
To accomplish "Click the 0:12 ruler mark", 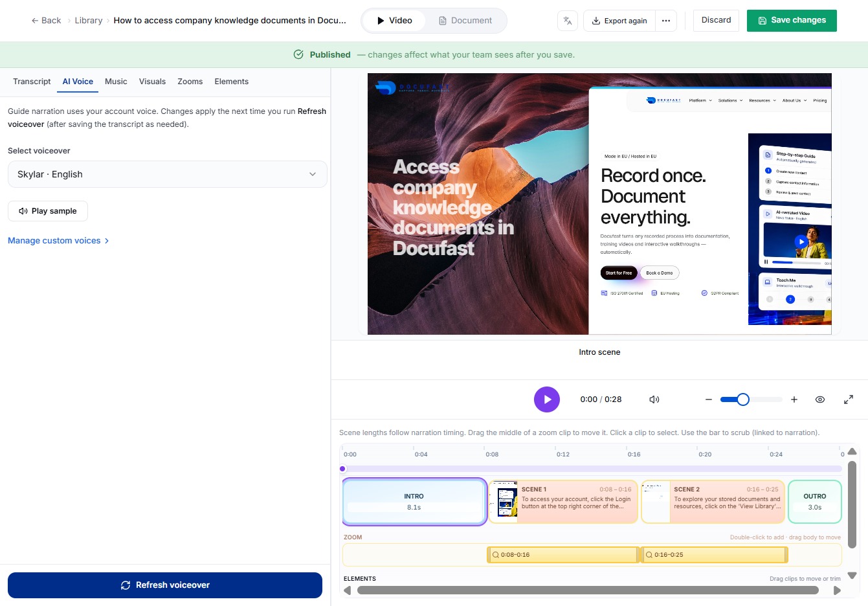I will click(x=562, y=454).
